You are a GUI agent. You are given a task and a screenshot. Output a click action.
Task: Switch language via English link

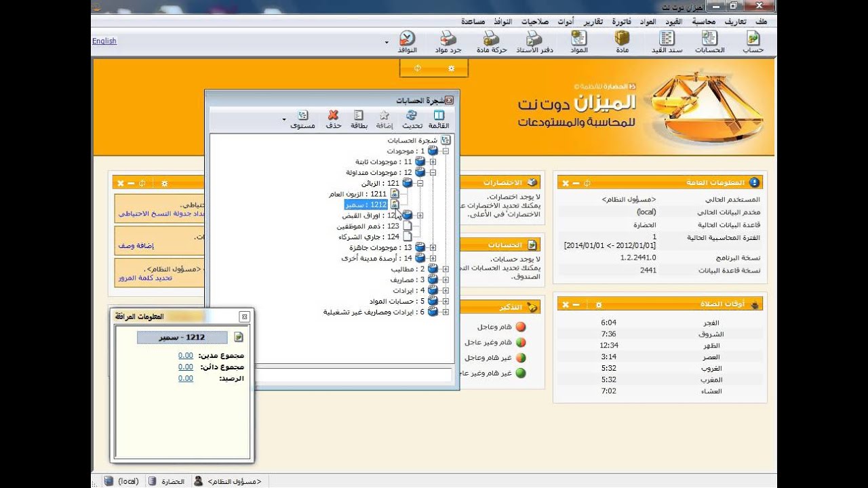(x=104, y=41)
